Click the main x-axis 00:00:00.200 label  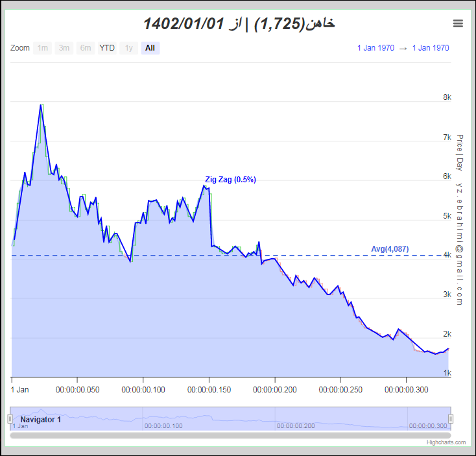coord(275,390)
